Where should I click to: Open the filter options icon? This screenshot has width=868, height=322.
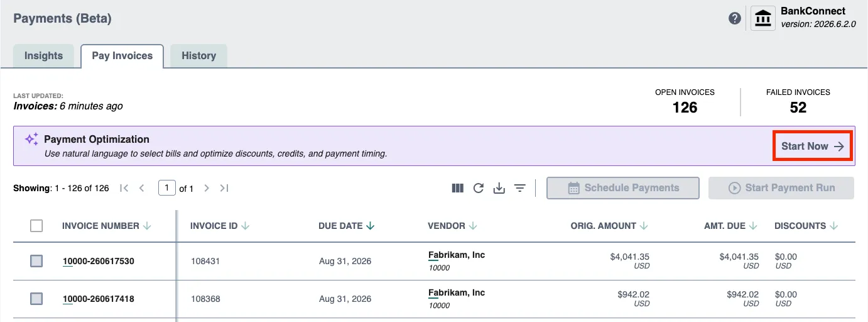520,188
